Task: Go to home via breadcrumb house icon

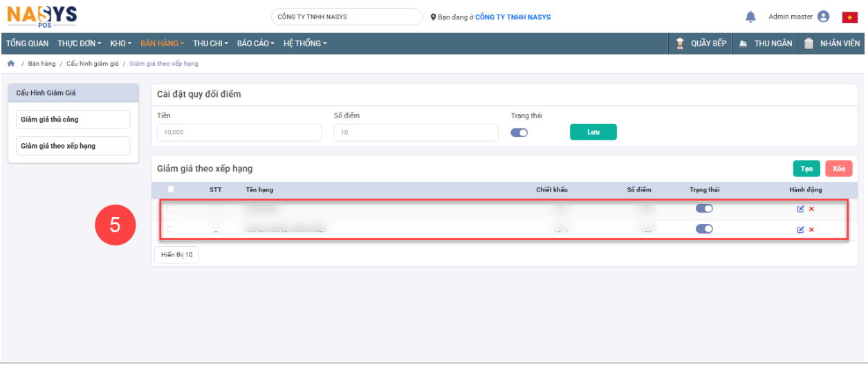Action: click(x=11, y=64)
